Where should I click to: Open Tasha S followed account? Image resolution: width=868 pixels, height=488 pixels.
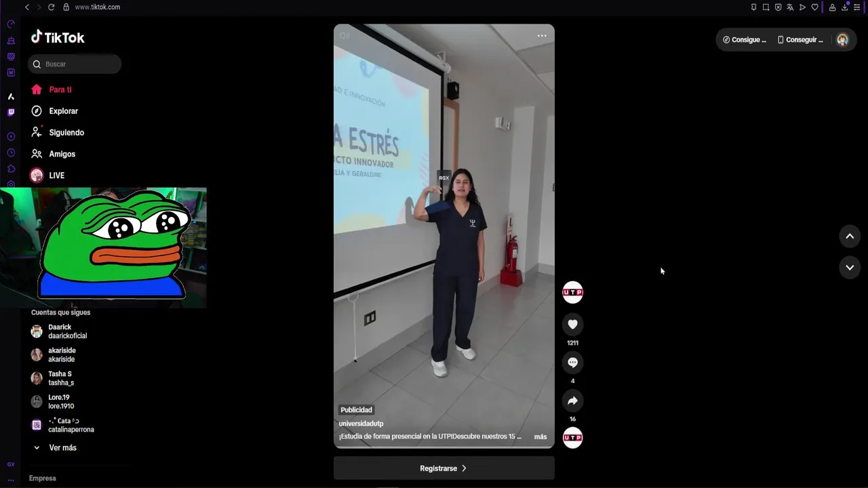click(x=52, y=378)
